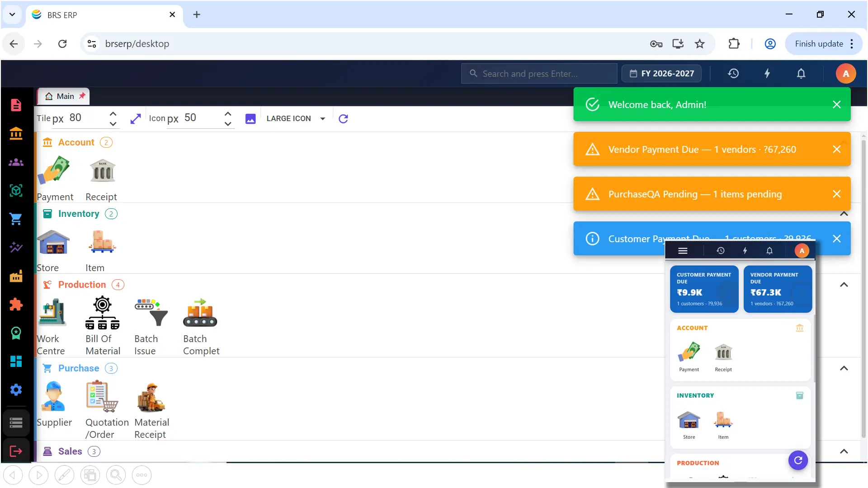Open notifications bell in top bar
868x488 pixels.
801,73
